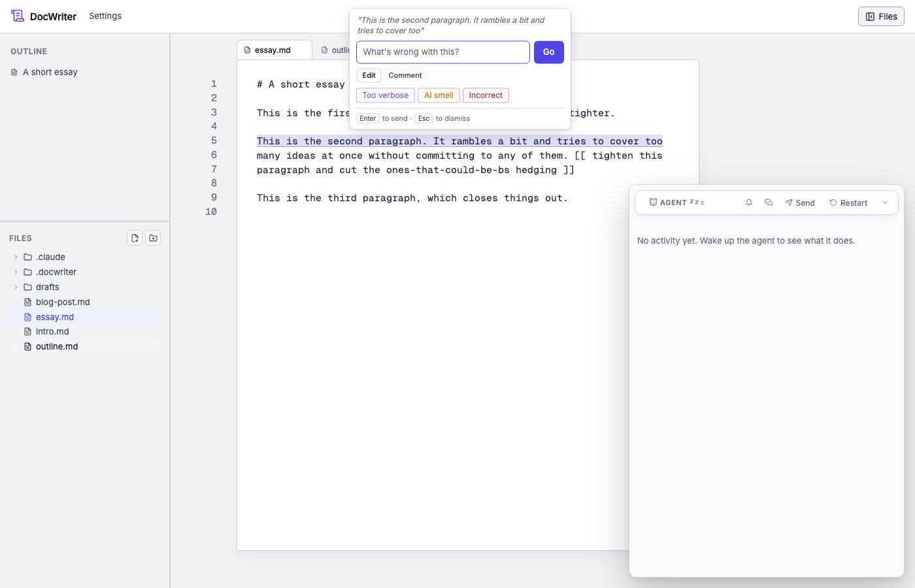Select the Comment mode tab
Viewport: 915px width, 588px height.
click(x=405, y=75)
